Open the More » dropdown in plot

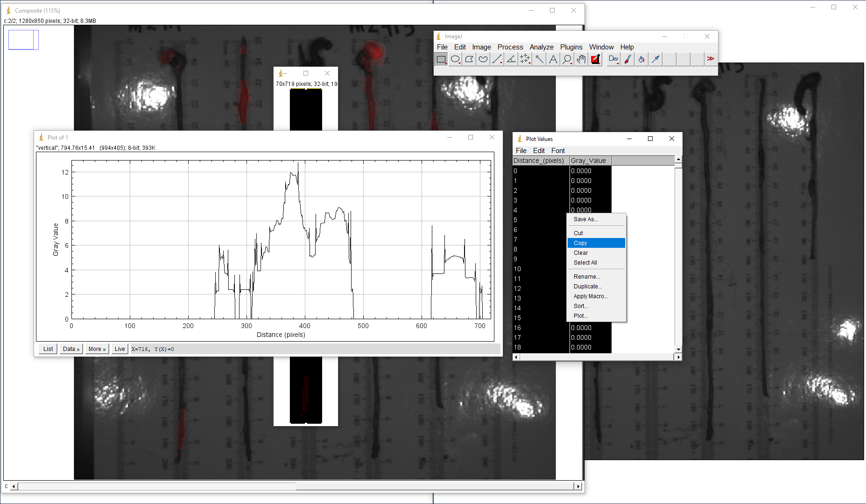pyautogui.click(x=97, y=349)
